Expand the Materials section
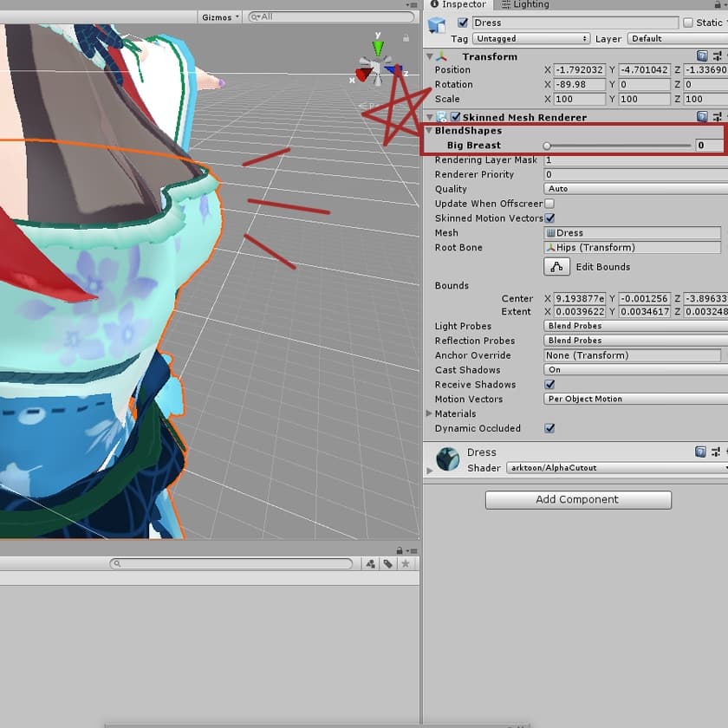 click(x=430, y=414)
